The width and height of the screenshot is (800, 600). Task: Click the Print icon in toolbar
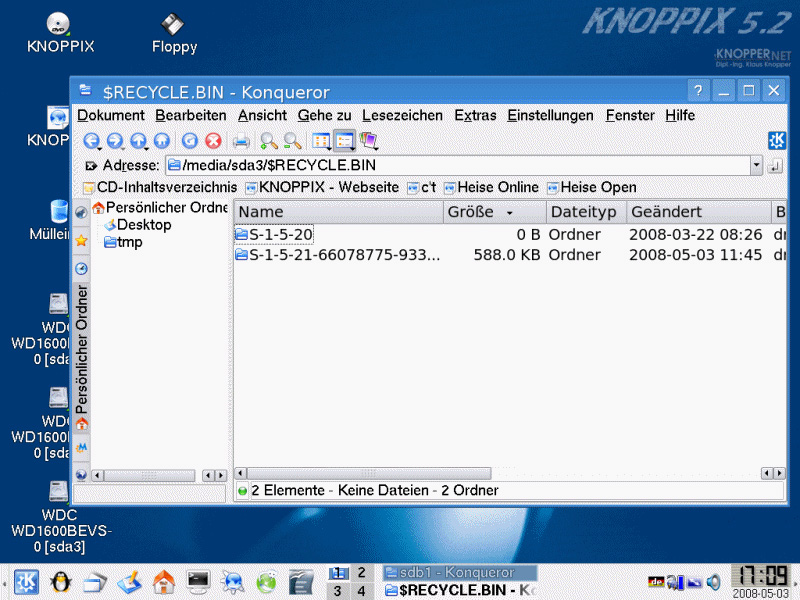(x=241, y=141)
